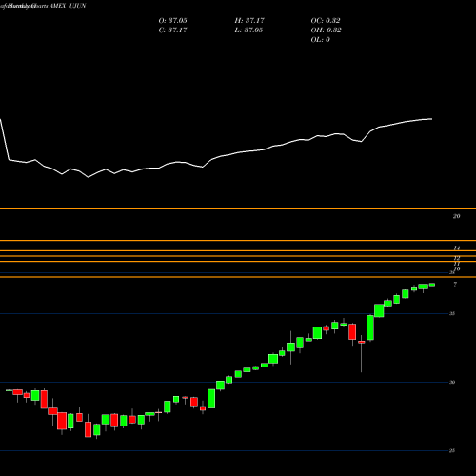Click the 'OH: 0.32' value
Screen dimensions: 476x476
(326, 30)
